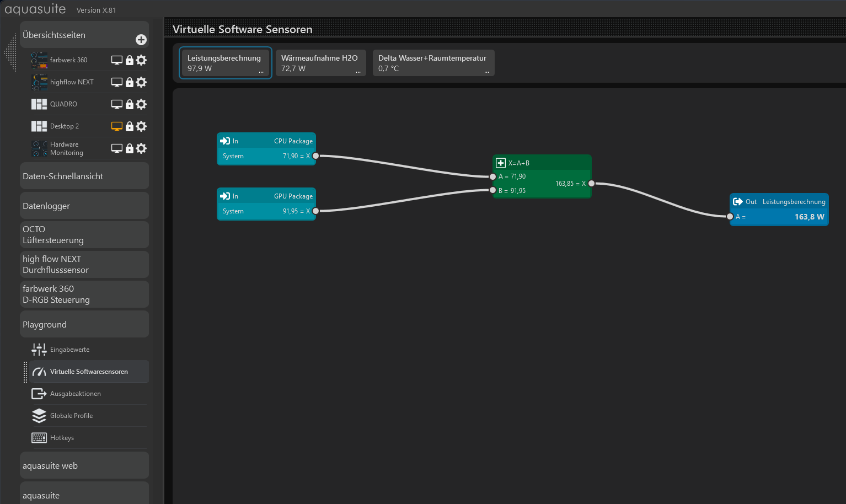Screen dimensions: 846x504
Task: Click the Eingabewerte sliders icon
Action: [x=39, y=350]
